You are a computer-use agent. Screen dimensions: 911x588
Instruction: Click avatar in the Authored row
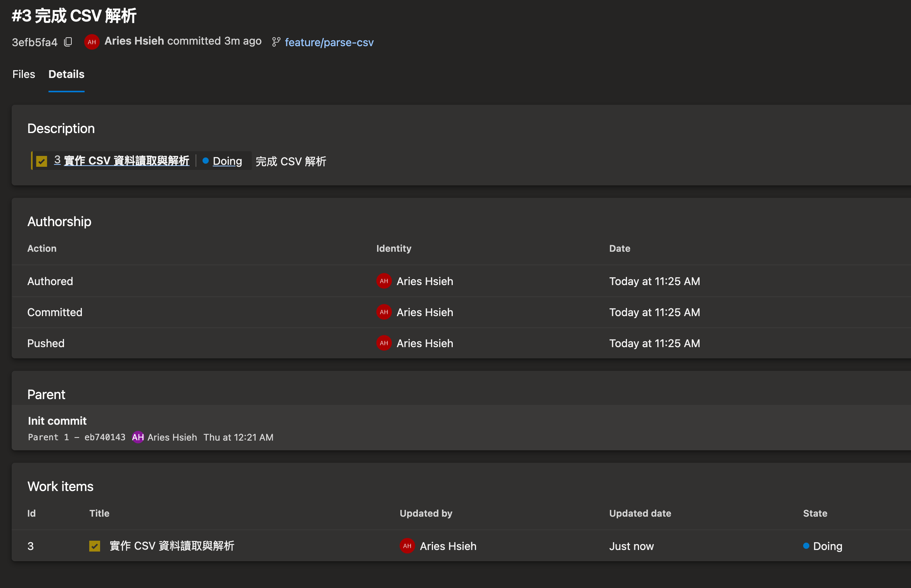coord(384,281)
